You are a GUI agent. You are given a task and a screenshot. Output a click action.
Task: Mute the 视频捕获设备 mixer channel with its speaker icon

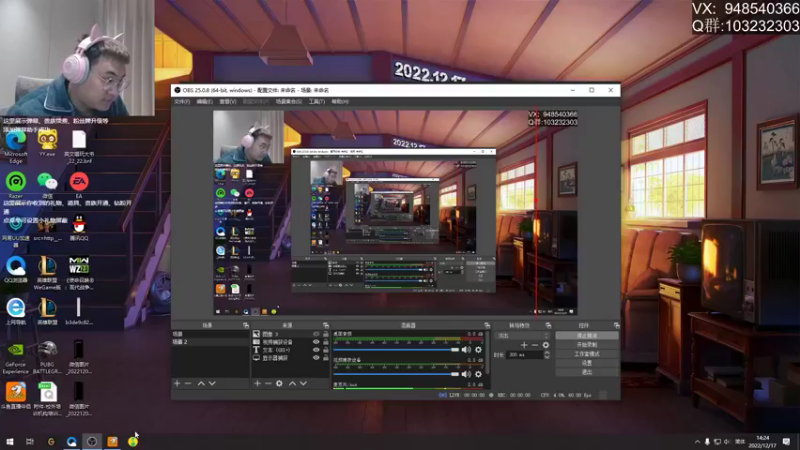tap(466, 374)
